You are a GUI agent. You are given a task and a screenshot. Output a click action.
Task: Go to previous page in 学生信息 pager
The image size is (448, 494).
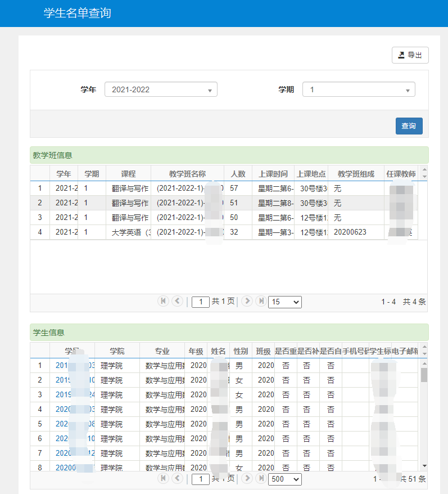click(x=177, y=479)
